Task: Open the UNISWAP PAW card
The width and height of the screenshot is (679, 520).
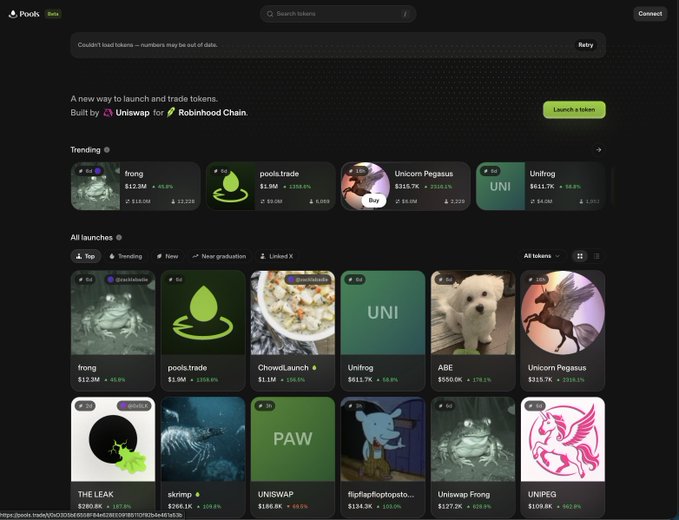Action: (x=293, y=457)
